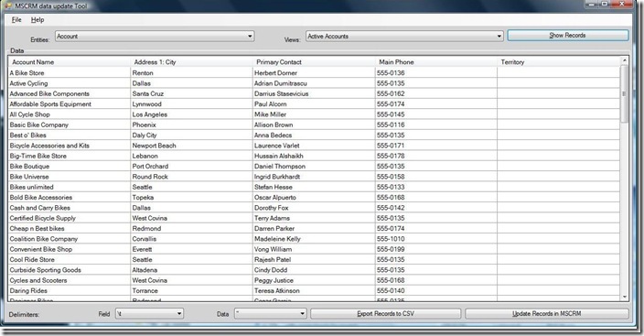Viewport: 644px width, 336px height.
Task: Select the Basic Bike Company cell
Action: point(69,125)
